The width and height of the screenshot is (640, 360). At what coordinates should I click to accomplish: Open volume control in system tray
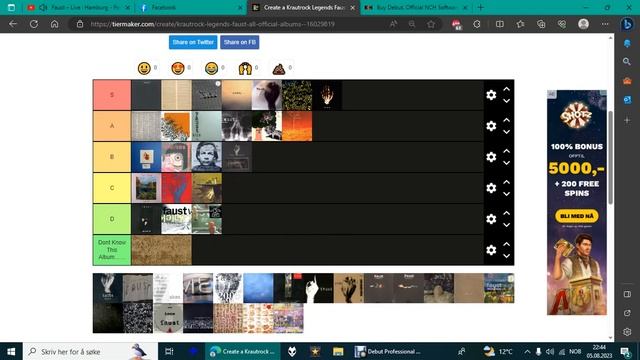[550, 351]
